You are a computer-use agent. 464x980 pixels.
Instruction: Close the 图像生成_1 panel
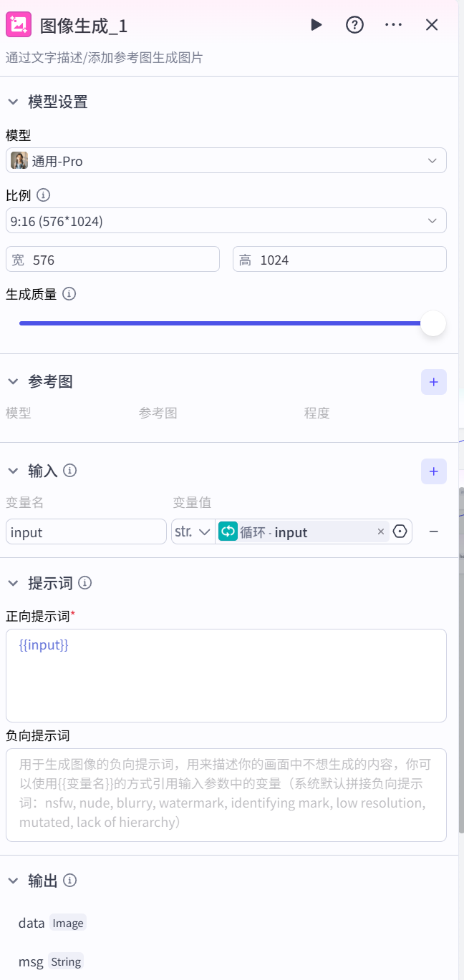432,25
